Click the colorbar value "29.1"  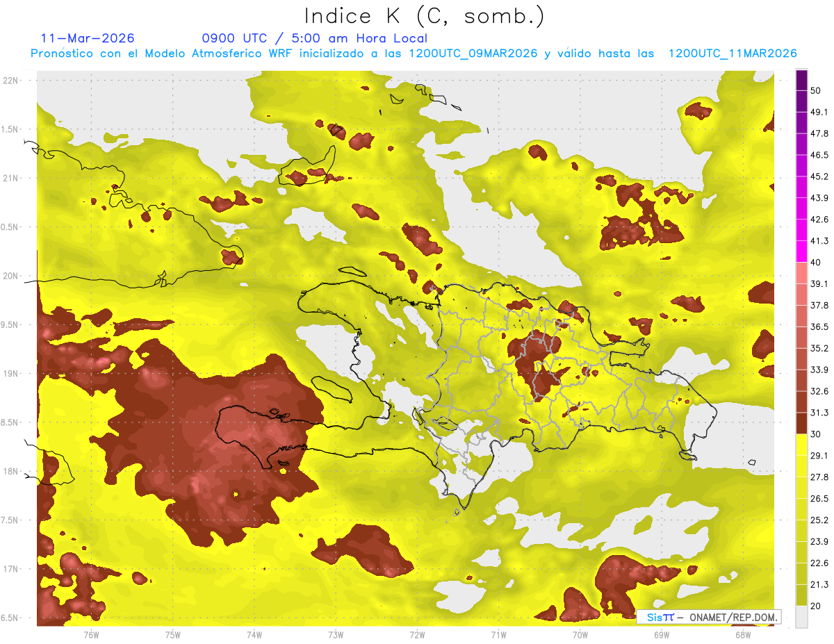coord(819,455)
